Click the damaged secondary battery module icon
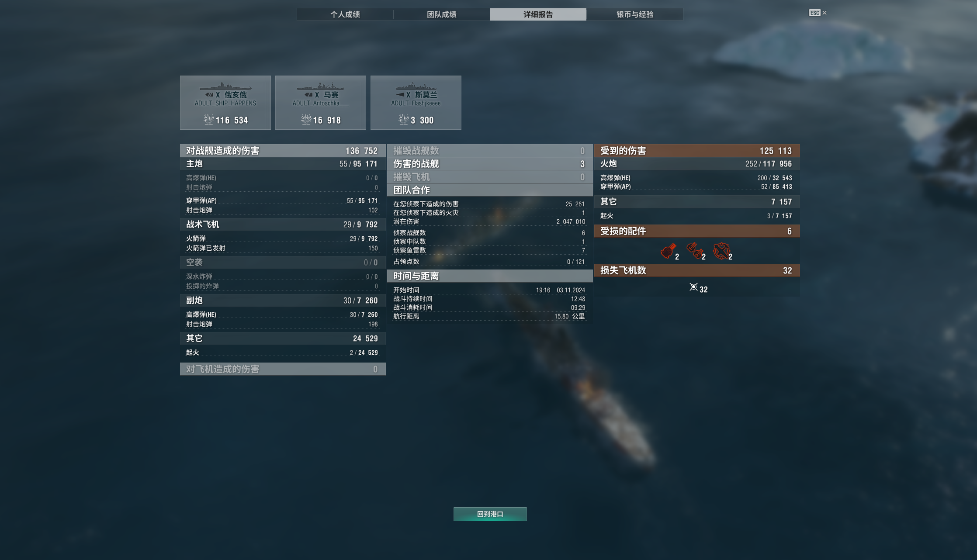 pos(695,251)
